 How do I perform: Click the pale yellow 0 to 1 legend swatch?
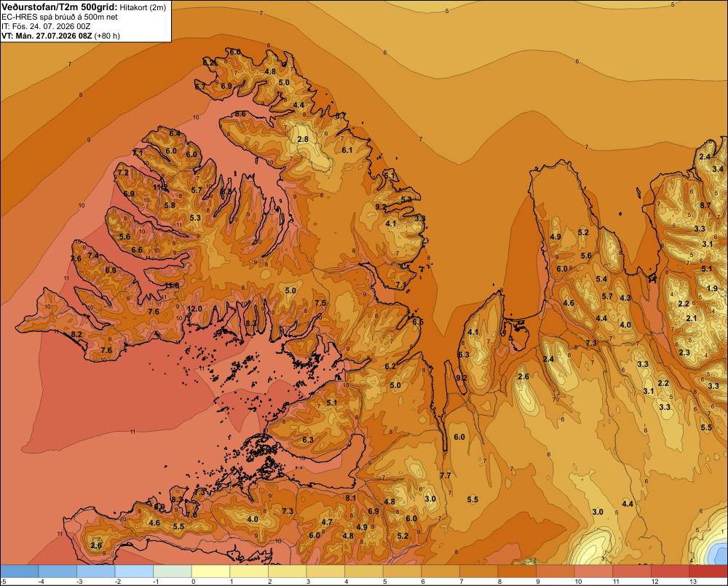(x=211, y=571)
